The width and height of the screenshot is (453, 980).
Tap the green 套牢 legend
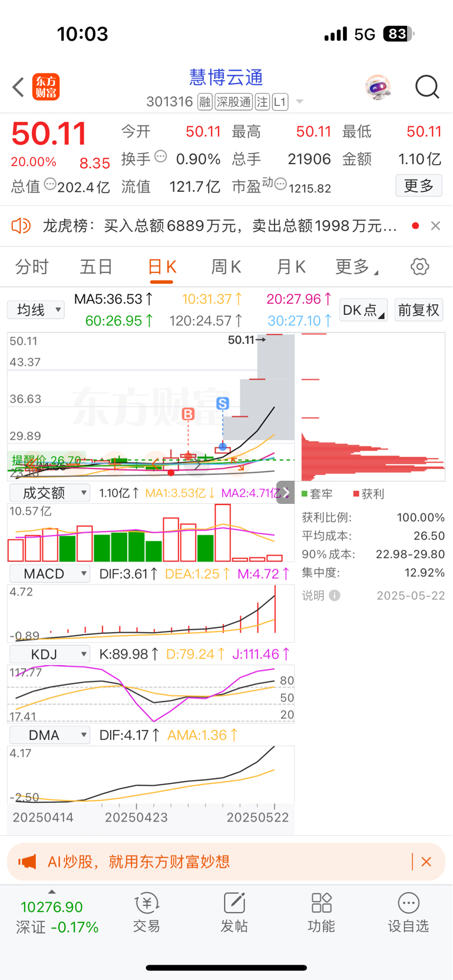tap(317, 494)
